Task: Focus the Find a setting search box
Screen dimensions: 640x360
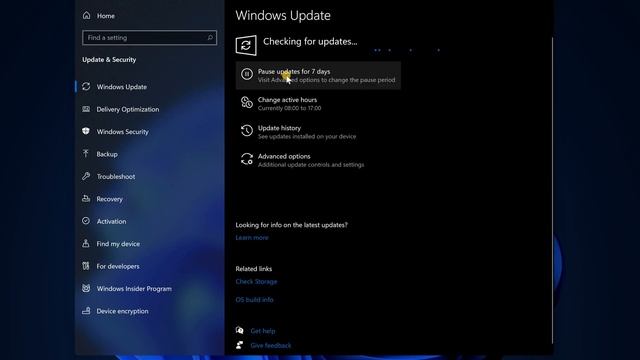Action: (x=149, y=38)
